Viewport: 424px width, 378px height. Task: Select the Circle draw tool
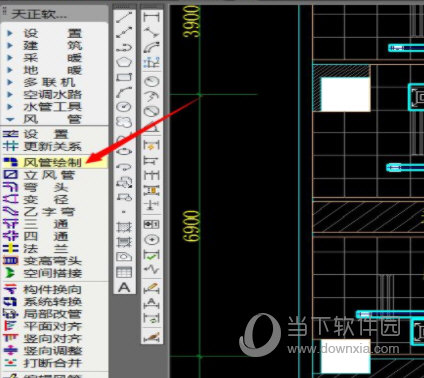[x=124, y=107]
